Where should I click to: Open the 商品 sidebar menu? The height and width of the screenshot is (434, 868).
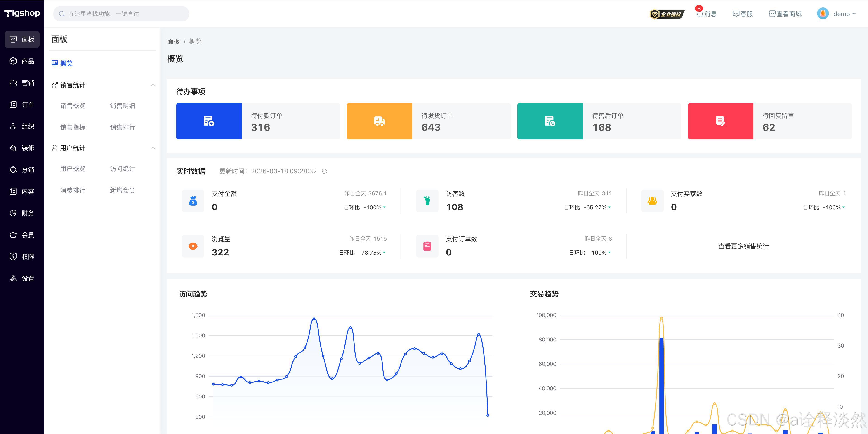pyautogui.click(x=22, y=61)
